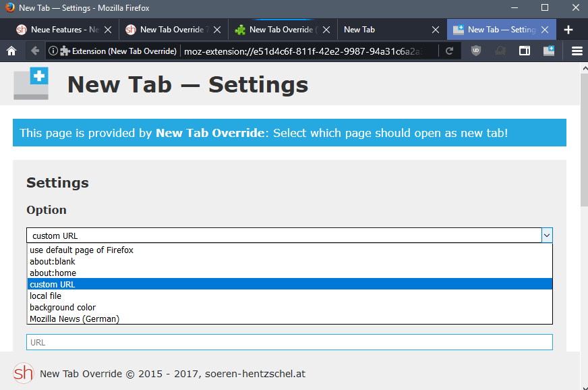Collapse the Option dropdown via its arrow
Viewport: 588px width, 390px height.
547,235
